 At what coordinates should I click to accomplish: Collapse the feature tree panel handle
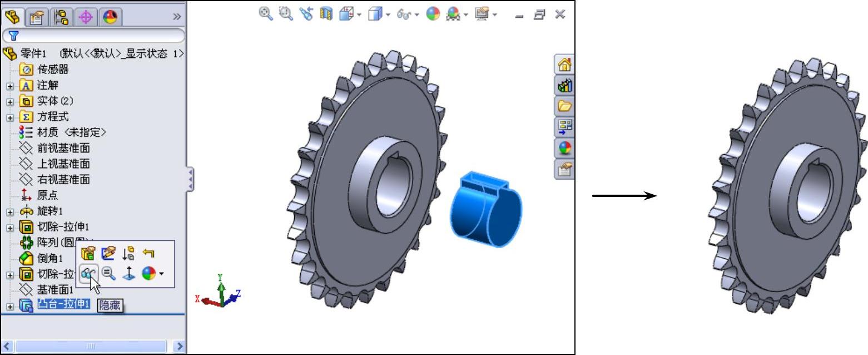[190, 179]
